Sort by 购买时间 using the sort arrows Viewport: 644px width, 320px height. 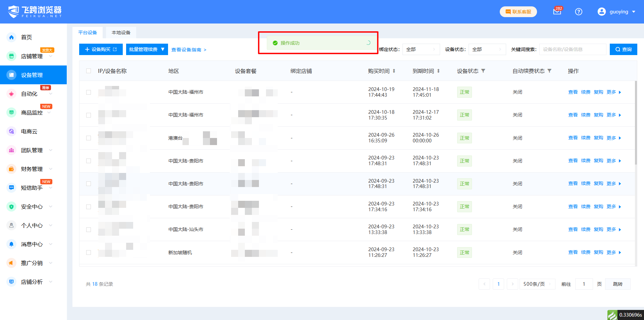[394, 71]
